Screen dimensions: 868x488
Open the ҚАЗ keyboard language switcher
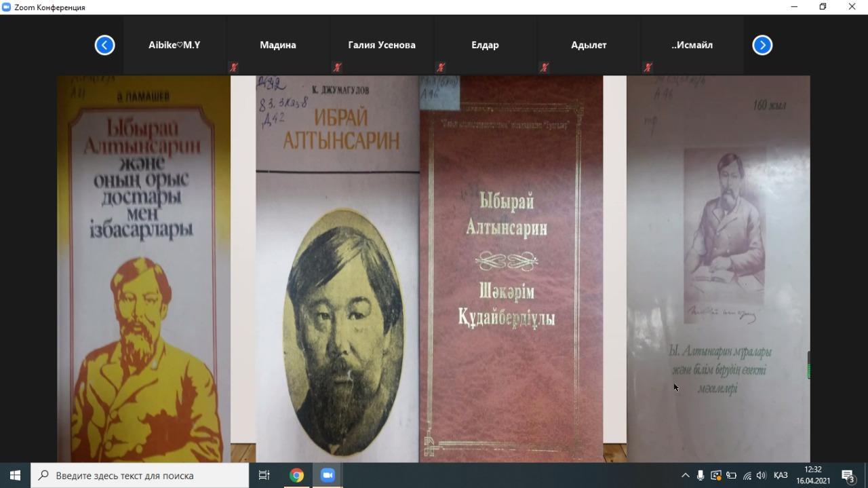click(x=780, y=476)
